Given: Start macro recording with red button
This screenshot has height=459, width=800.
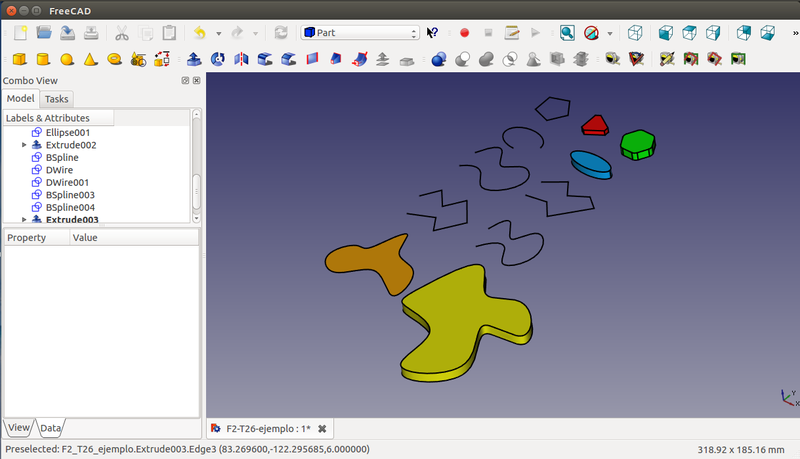Looking at the screenshot, I should (x=464, y=33).
